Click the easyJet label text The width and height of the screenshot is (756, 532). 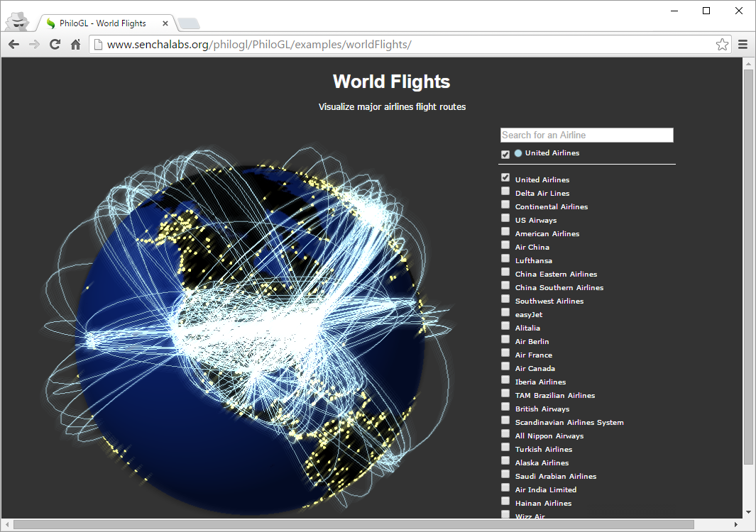tap(529, 315)
